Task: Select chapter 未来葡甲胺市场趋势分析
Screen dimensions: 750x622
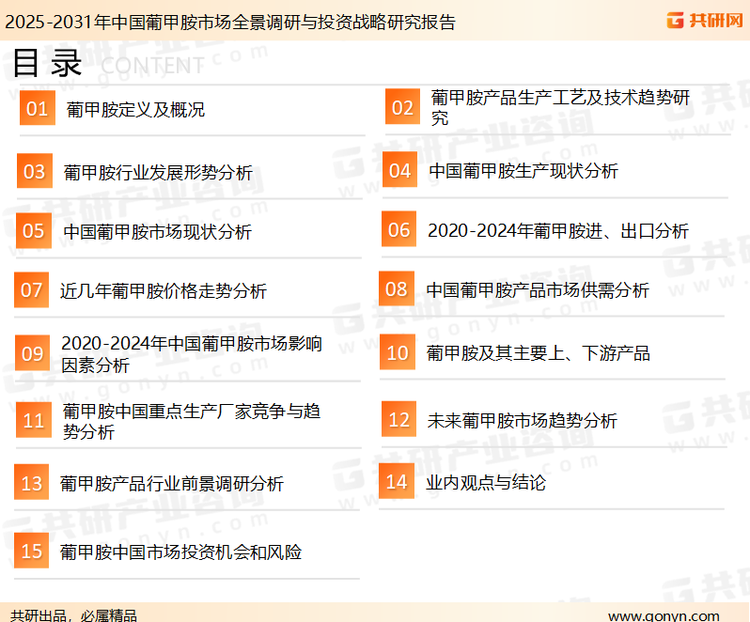Action: pyautogui.click(x=522, y=421)
